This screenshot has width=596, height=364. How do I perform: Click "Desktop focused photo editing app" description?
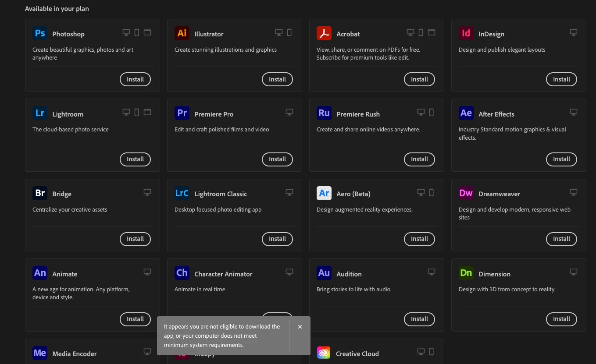218,209
